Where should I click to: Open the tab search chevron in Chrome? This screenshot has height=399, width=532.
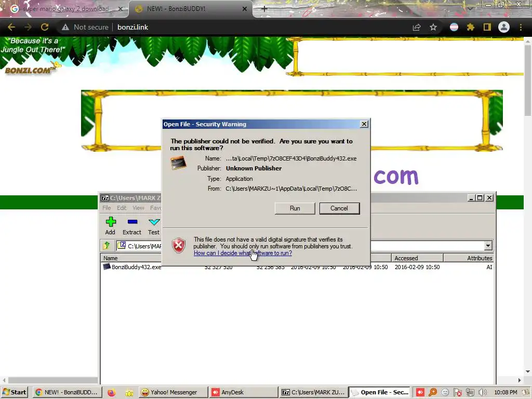point(470,9)
